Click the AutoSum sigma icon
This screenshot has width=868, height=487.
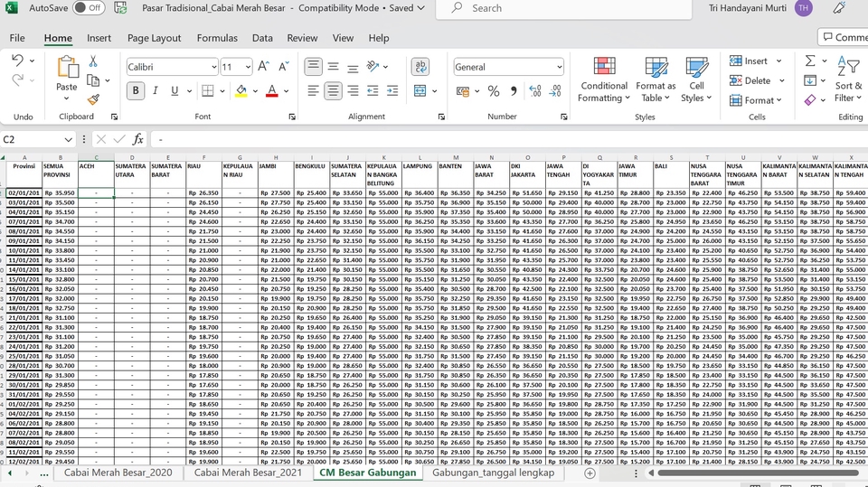pyautogui.click(x=810, y=61)
